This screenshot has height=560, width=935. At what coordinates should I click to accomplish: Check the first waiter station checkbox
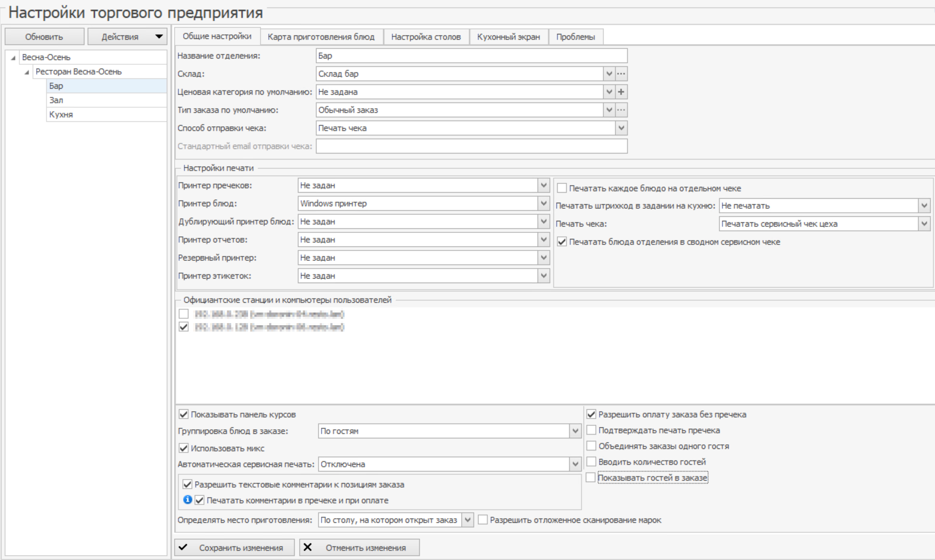[184, 313]
